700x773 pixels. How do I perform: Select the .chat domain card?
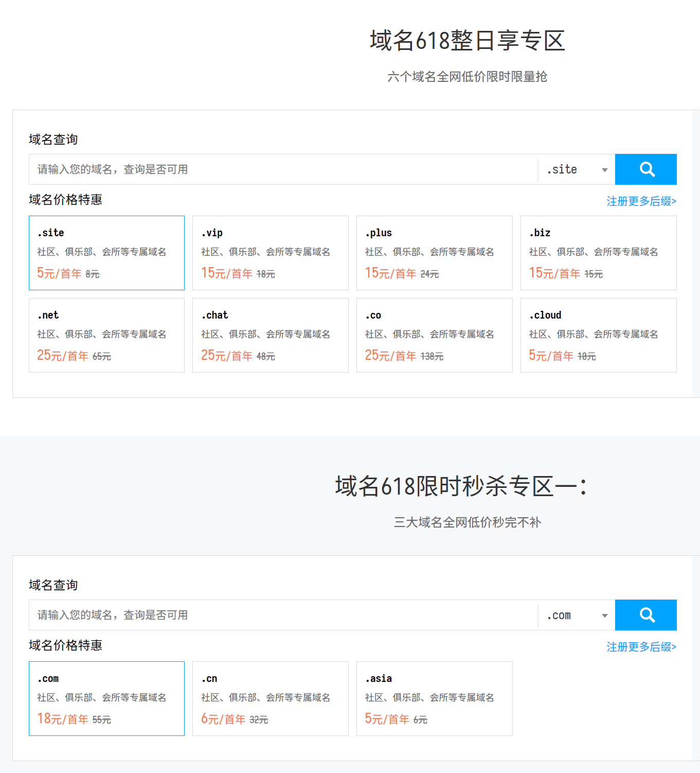(x=271, y=335)
